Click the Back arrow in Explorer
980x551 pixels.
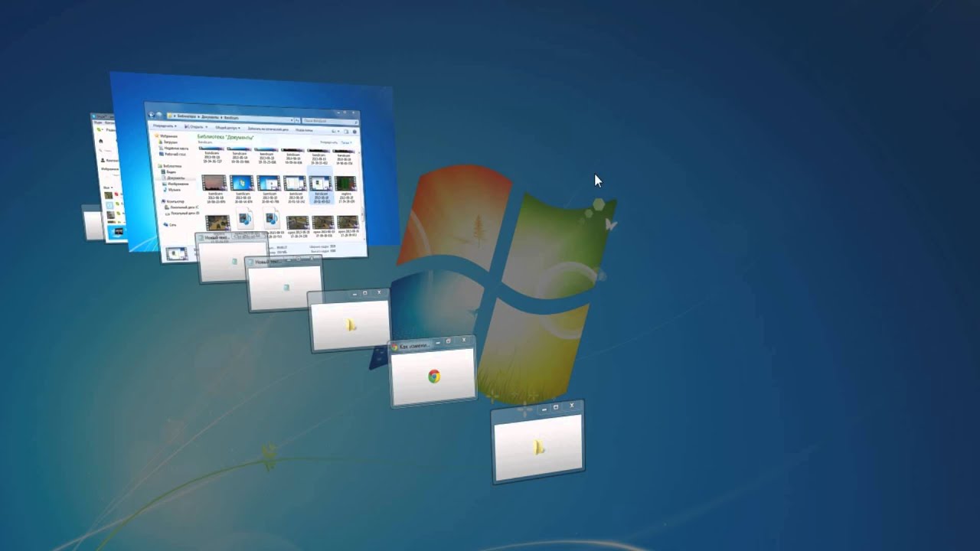click(152, 115)
